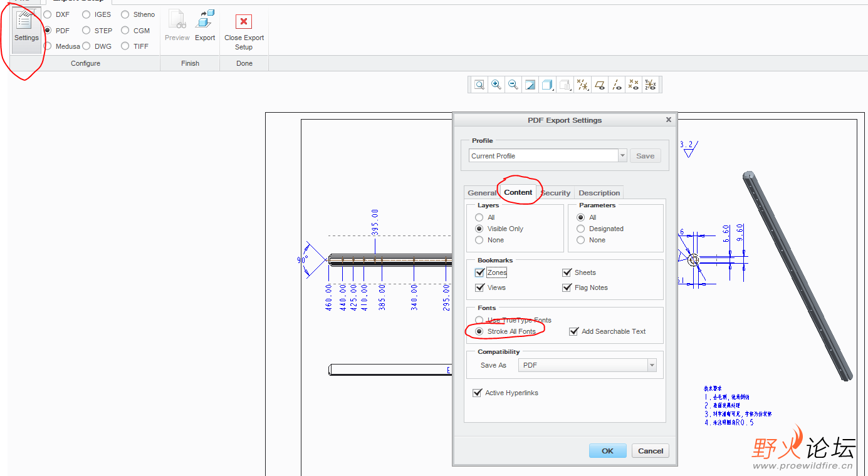Click the Done group label
The width and height of the screenshot is (868, 476).
[x=244, y=63]
